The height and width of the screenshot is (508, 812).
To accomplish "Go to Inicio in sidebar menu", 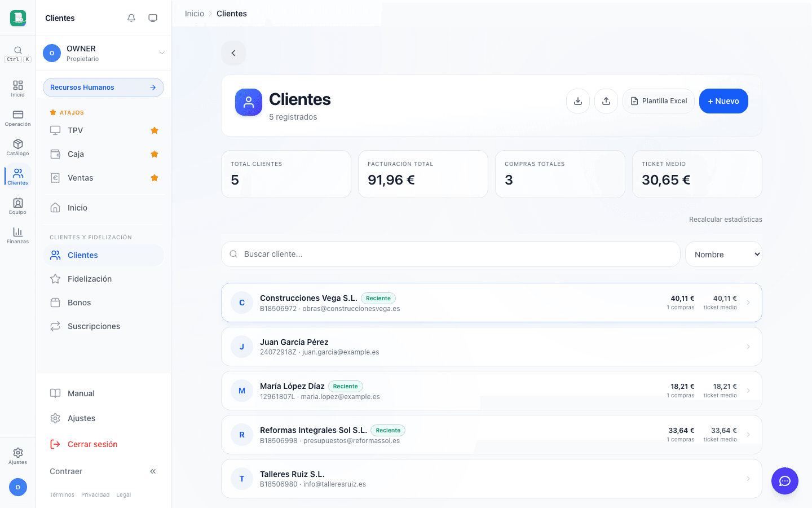I will [104, 208].
